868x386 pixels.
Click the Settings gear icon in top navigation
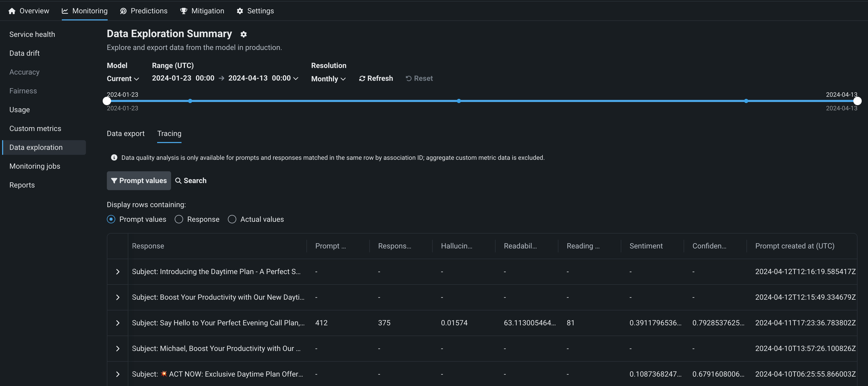coord(240,11)
